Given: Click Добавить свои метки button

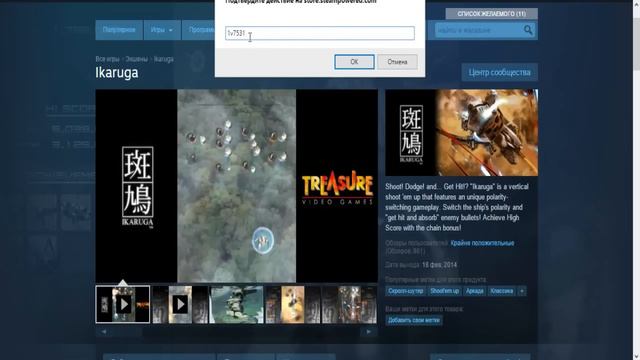Looking at the screenshot, I should pyautogui.click(x=414, y=320).
